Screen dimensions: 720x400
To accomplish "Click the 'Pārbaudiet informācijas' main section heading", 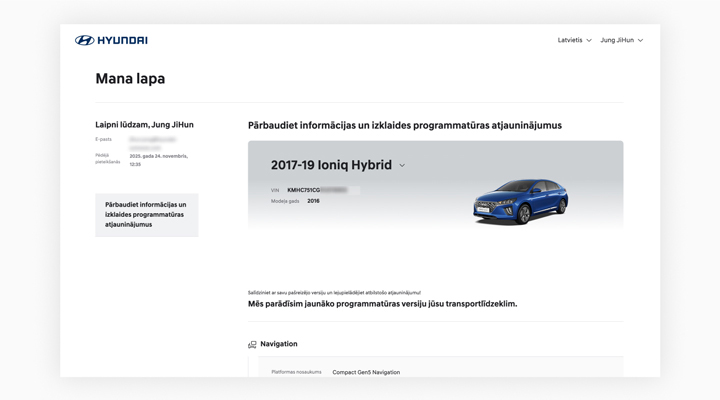I will tap(404, 126).
